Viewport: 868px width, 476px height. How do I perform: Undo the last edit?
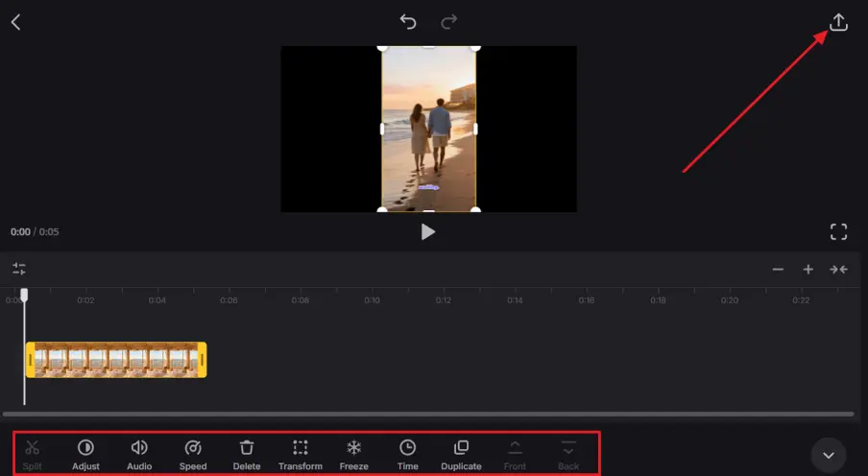[x=408, y=21]
